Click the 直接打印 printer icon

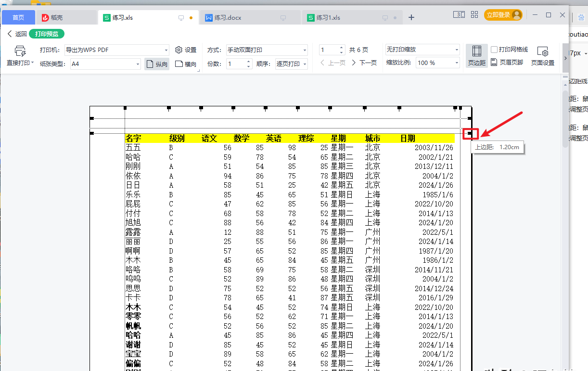coord(20,51)
